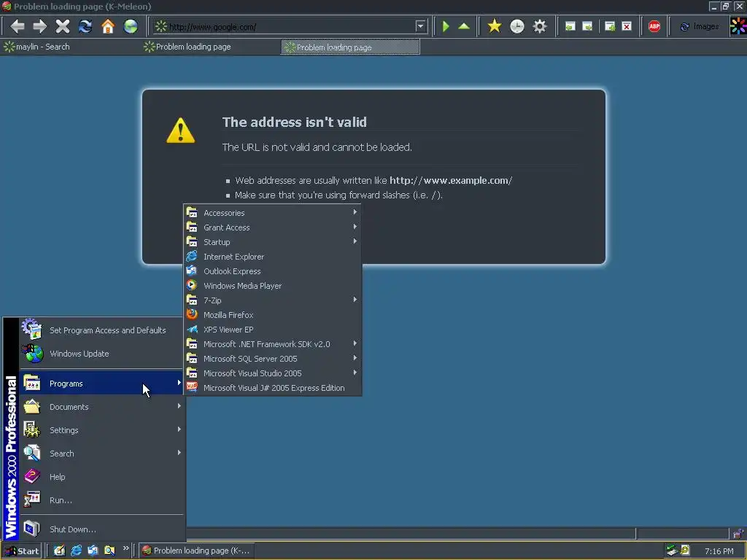This screenshot has height=560, width=747.
Task: Open the Startup folder submenu
Action: pos(273,242)
